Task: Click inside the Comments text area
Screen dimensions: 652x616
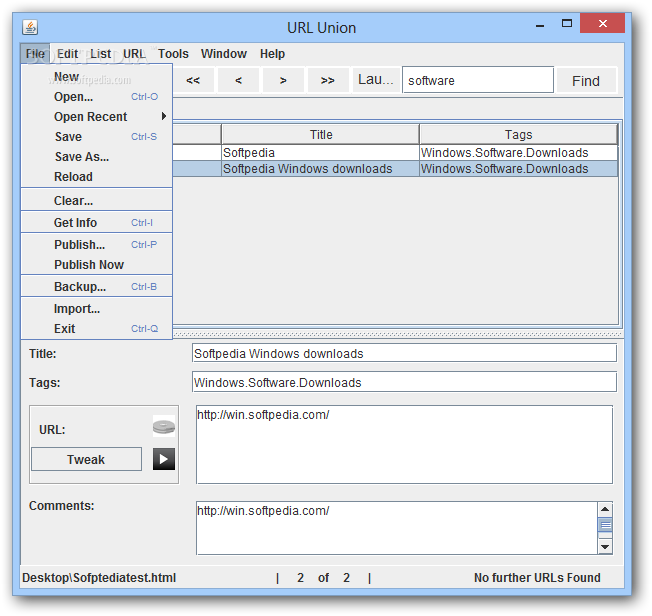Action: (397, 528)
